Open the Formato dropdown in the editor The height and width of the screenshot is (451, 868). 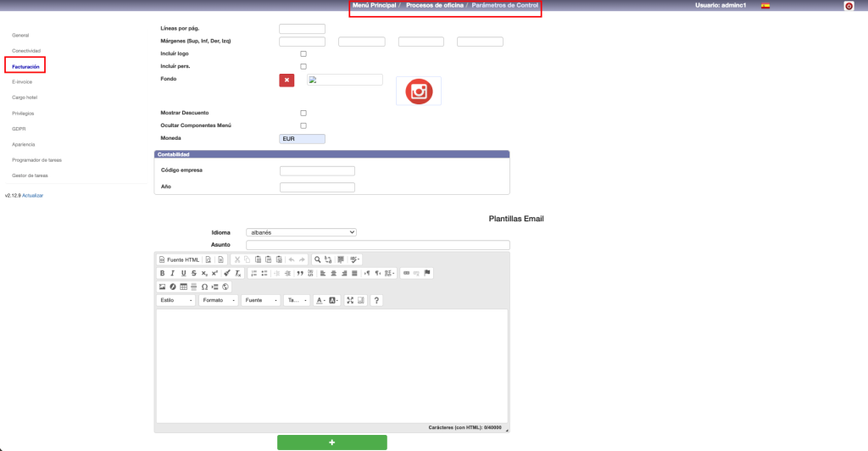tap(219, 300)
